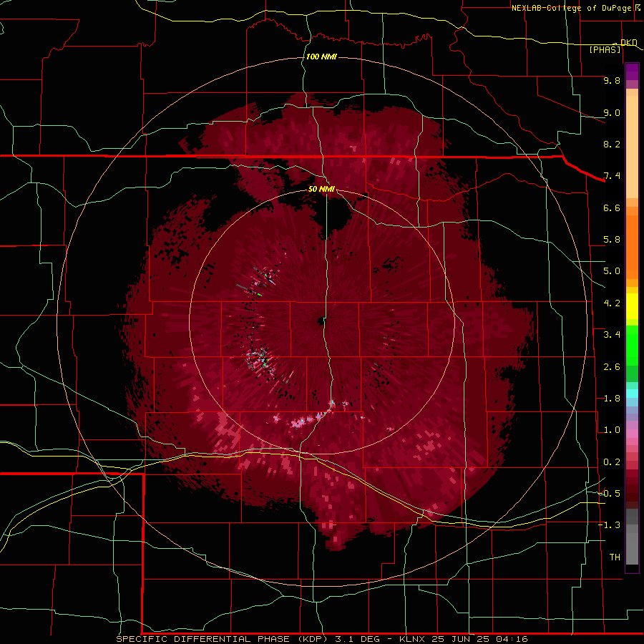Click the TH threshold label
The height and width of the screenshot is (644, 644).
pos(615,557)
